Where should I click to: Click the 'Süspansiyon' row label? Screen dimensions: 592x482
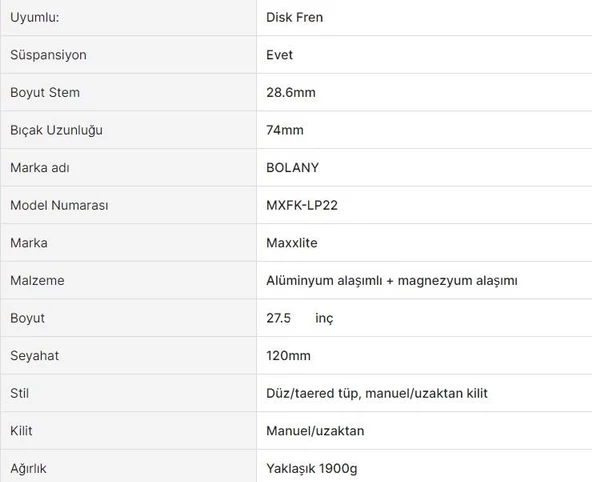48,55
